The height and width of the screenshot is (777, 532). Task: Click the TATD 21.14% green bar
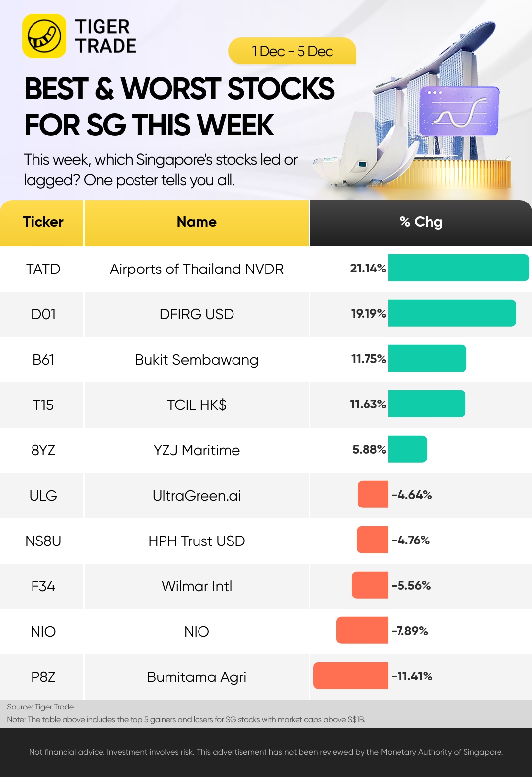(x=459, y=268)
